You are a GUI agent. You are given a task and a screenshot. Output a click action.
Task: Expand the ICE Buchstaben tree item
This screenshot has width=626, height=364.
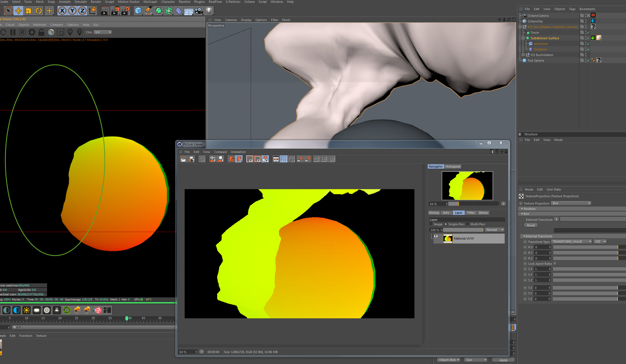pos(523,55)
